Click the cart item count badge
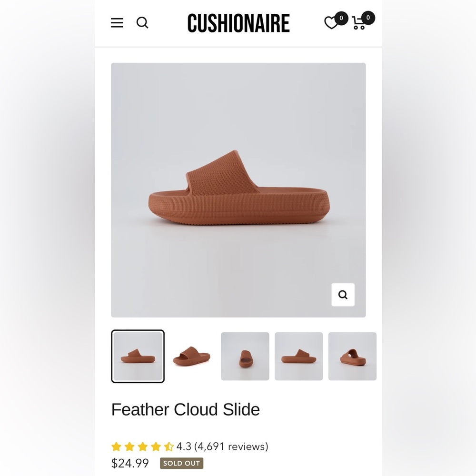The width and height of the screenshot is (476, 476). [367, 17]
